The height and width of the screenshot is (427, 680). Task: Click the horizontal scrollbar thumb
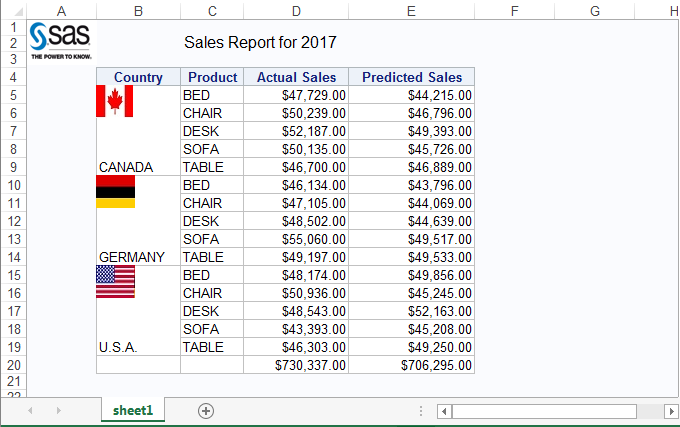click(544, 411)
